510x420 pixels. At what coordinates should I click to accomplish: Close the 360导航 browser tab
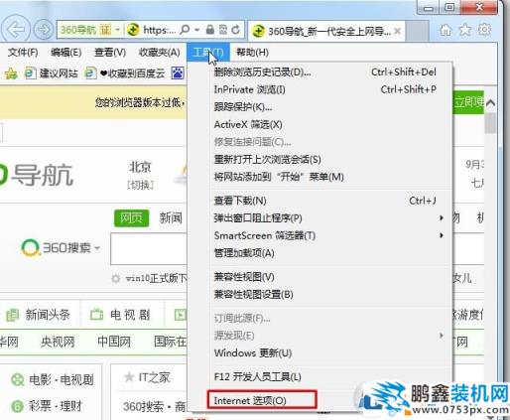click(x=398, y=31)
